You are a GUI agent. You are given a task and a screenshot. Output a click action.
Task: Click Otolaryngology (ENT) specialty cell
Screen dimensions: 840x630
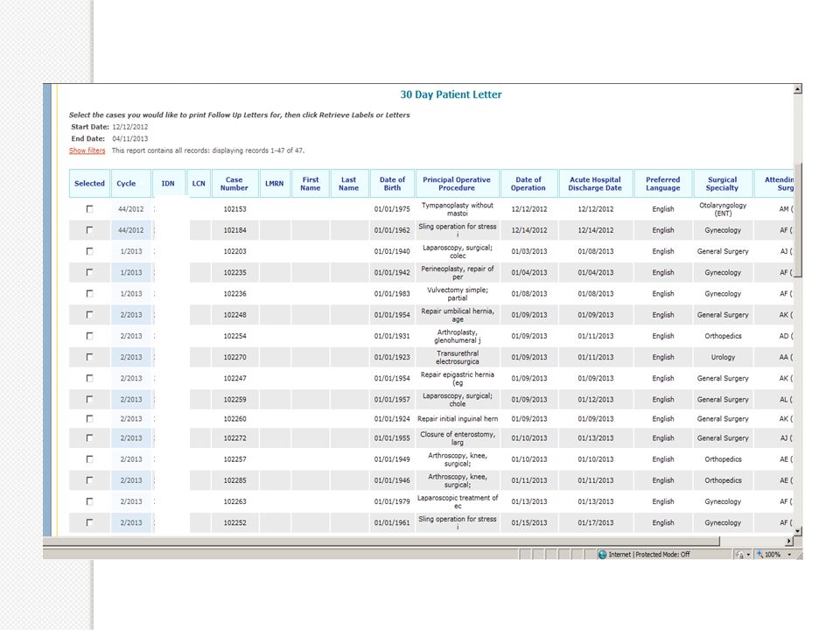point(723,209)
